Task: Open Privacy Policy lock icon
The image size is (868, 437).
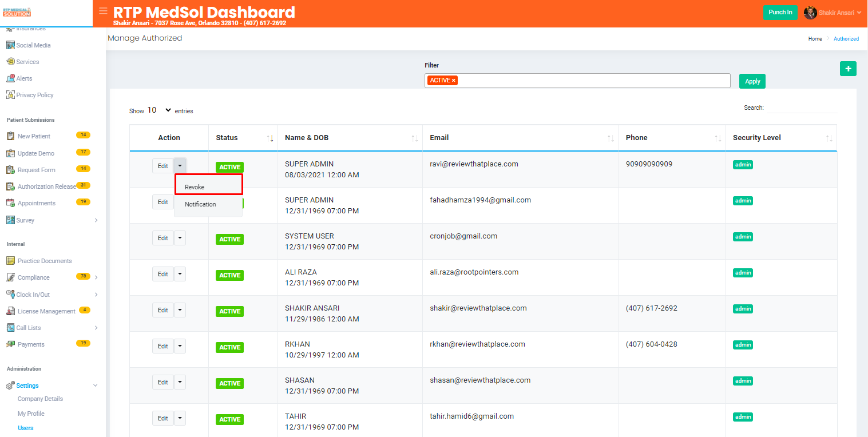Action: (x=10, y=95)
